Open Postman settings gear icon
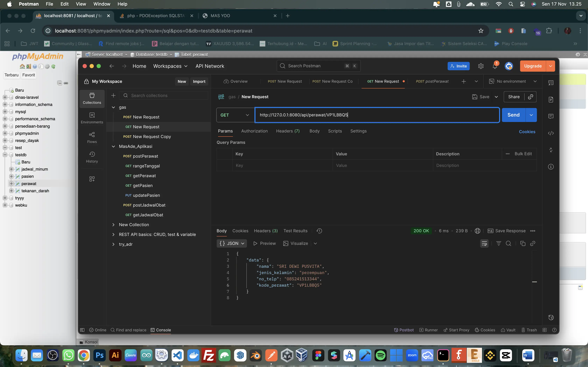This screenshot has height=367, width=588. click(x=481, y=66)
